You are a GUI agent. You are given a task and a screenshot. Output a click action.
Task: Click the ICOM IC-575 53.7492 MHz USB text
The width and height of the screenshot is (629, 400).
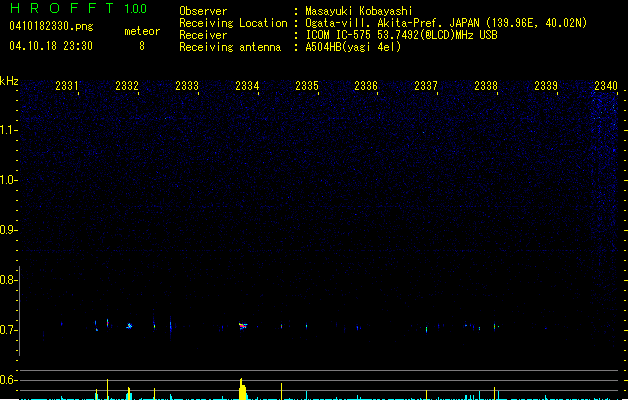click(x=402, y=35)
